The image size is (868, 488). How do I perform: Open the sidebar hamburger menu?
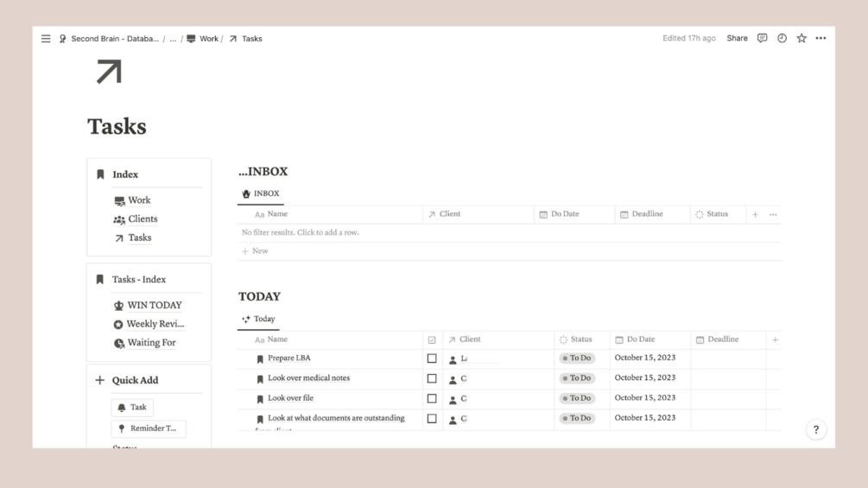coord(46,39)
